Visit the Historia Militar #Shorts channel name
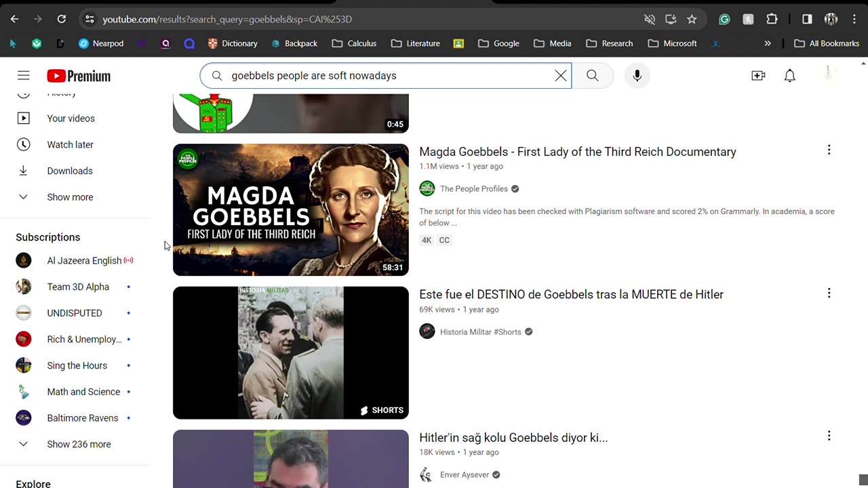Viewport: 868px width, 488px height. (x=481, y=332)
